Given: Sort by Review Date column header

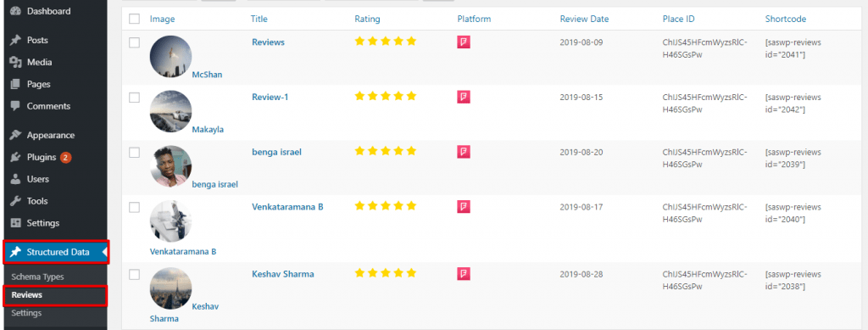Looking at the screenshot, I should tap(584, 19).
